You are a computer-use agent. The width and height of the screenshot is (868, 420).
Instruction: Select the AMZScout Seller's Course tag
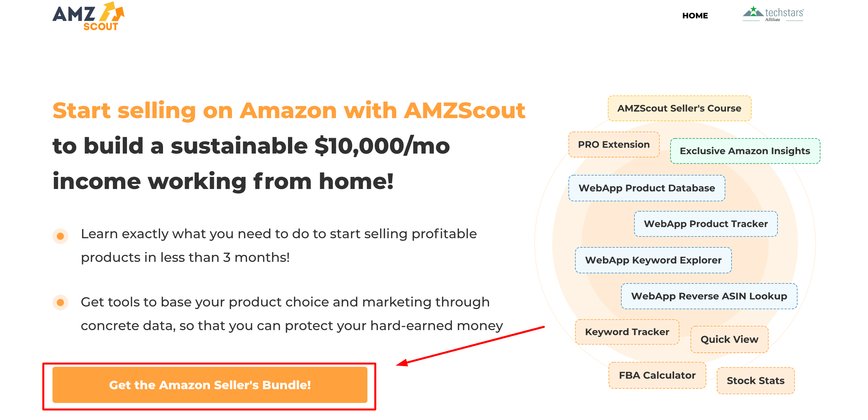click(679, 108)
